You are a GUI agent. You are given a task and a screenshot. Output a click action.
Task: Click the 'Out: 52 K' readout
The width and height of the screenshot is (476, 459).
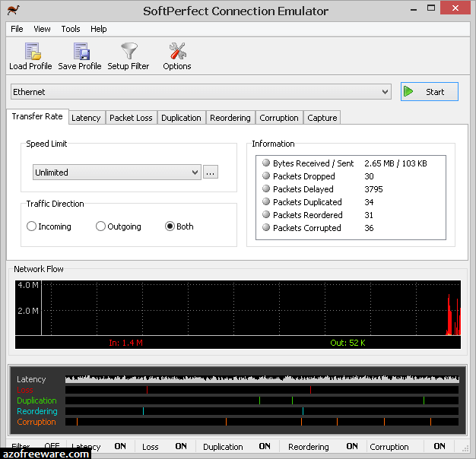(x=348, y=343)
